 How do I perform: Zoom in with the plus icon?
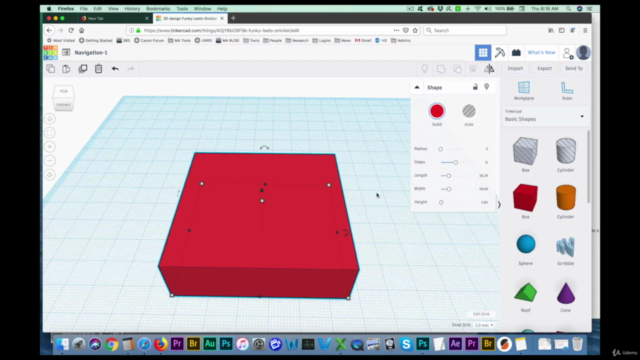50,147
